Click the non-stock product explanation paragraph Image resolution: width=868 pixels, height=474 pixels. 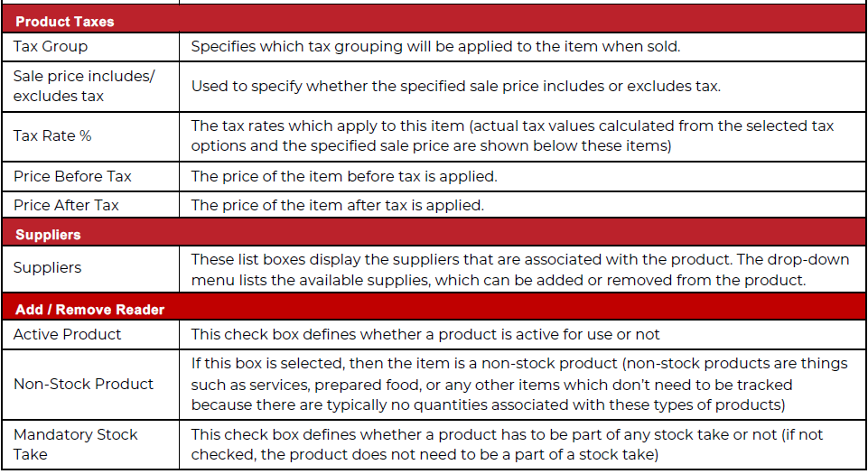point(519,385)
